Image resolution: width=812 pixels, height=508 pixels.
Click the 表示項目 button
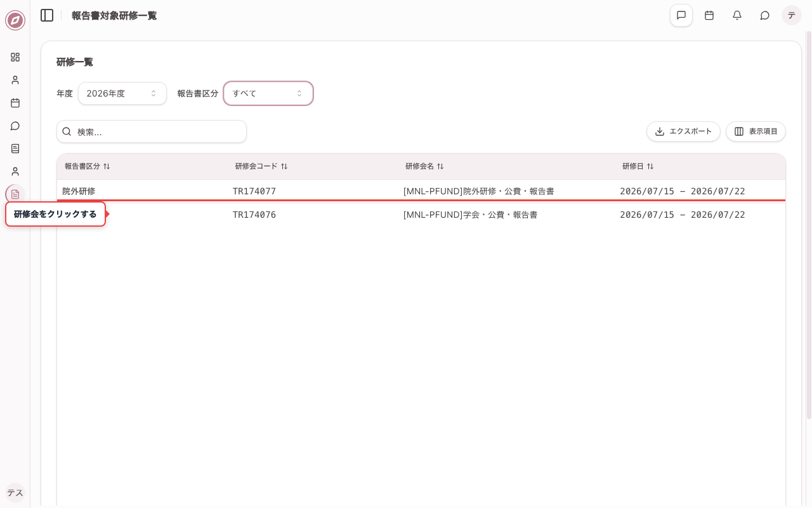756,131
